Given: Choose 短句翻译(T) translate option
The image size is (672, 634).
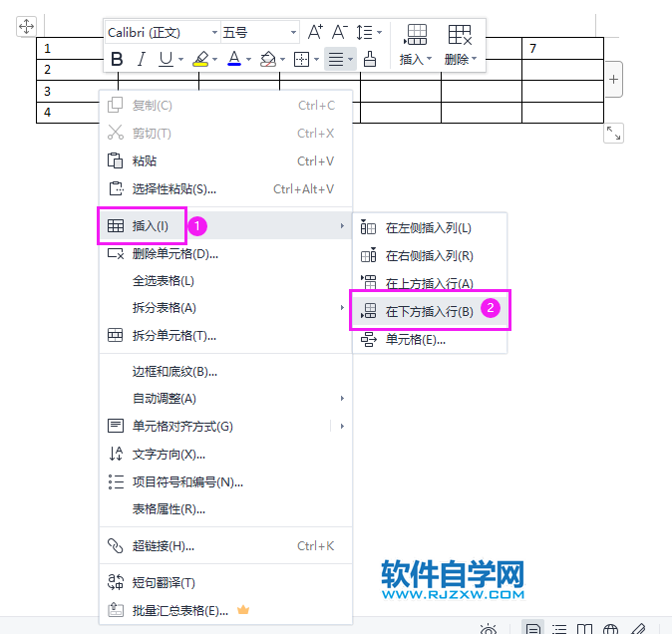Looking at the screenshot, I should tap(226, 582).
